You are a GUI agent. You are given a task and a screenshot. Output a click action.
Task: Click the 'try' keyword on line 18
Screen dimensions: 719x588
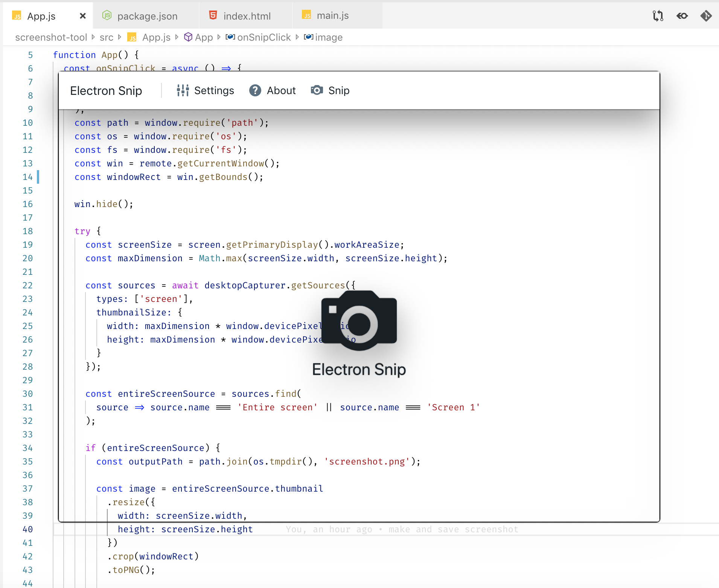(x=82, y=231)
